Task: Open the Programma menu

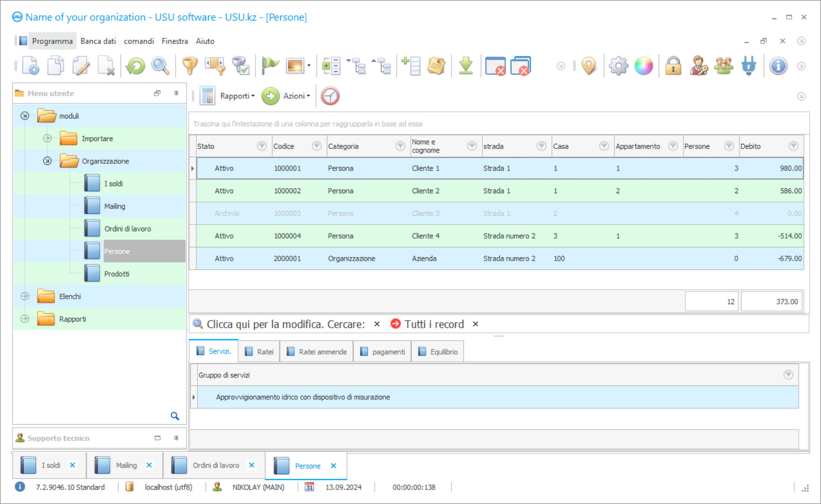Action: point(52,41)
